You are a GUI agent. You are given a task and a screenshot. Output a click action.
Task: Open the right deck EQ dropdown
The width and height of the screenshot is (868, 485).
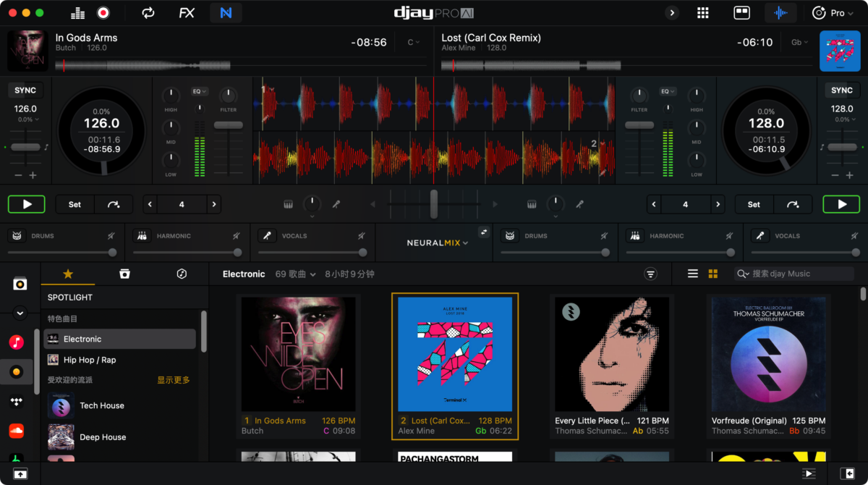[667, 91]
